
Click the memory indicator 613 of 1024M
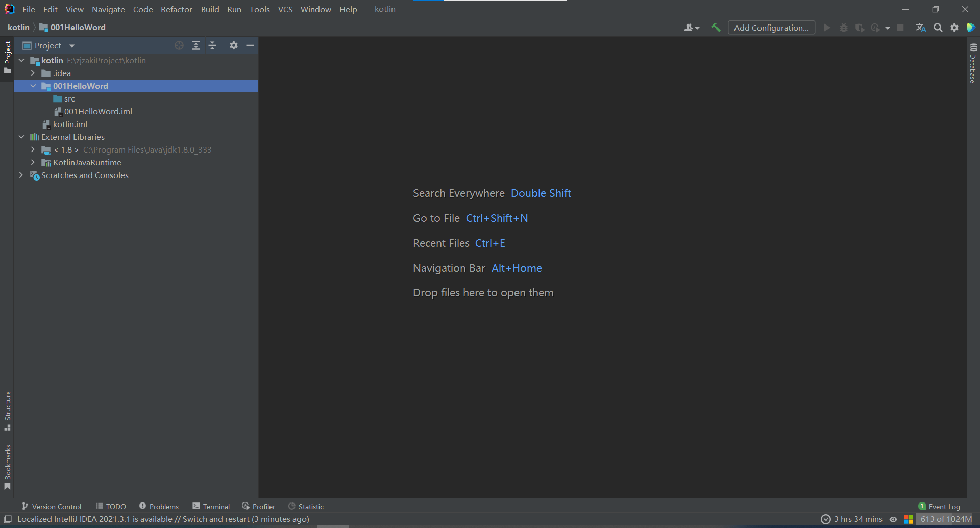point(946,519)
